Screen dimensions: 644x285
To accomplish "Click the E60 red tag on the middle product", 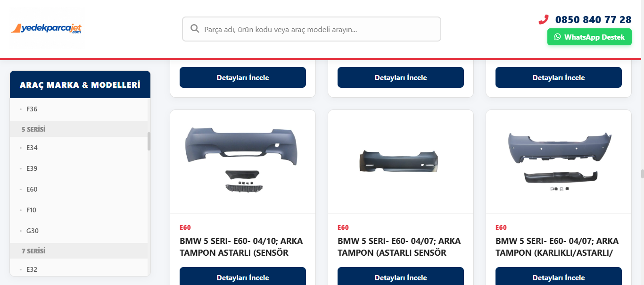I will 343,227.
